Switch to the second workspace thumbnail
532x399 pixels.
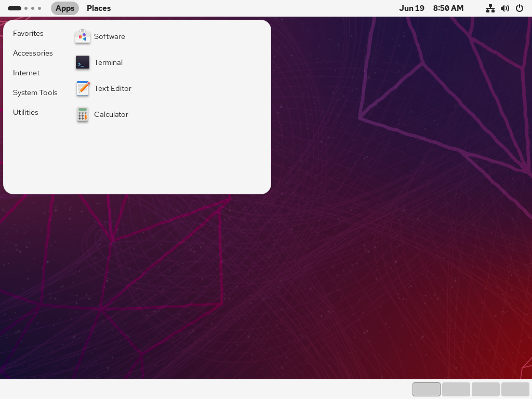point(456,389)
